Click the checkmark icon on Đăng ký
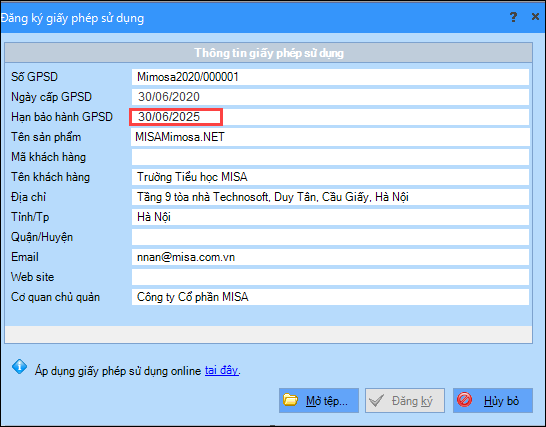Viewport: 546px width, 427px height. 377,401
